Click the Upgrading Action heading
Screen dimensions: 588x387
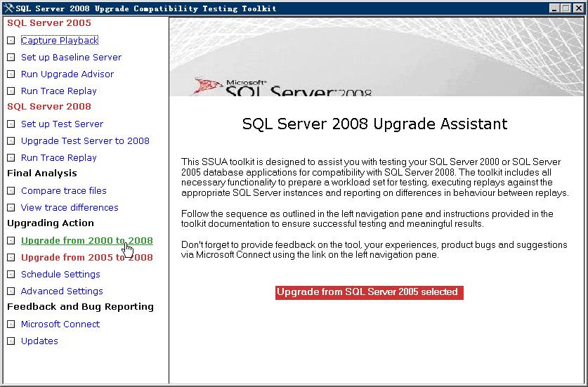[x=51, y=223]
